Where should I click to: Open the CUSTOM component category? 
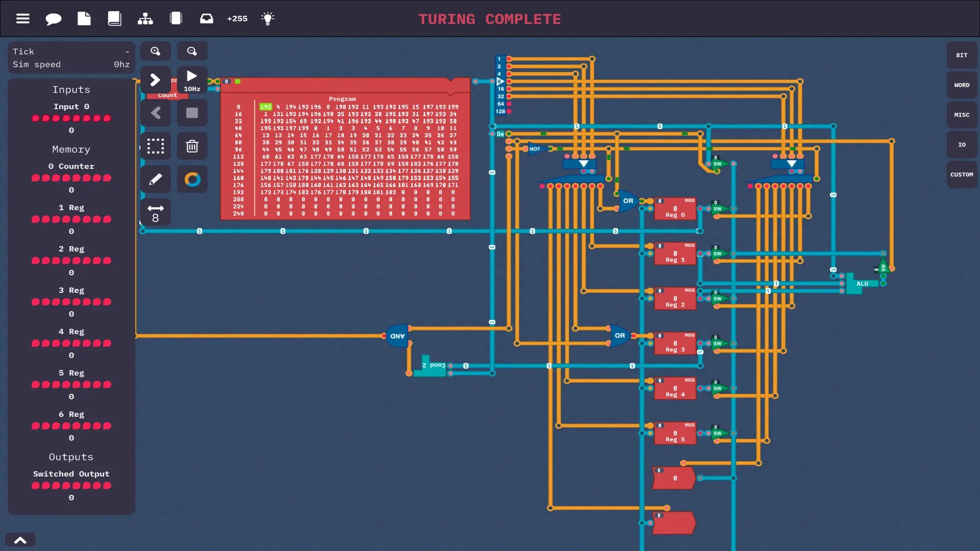click(962, 174)
